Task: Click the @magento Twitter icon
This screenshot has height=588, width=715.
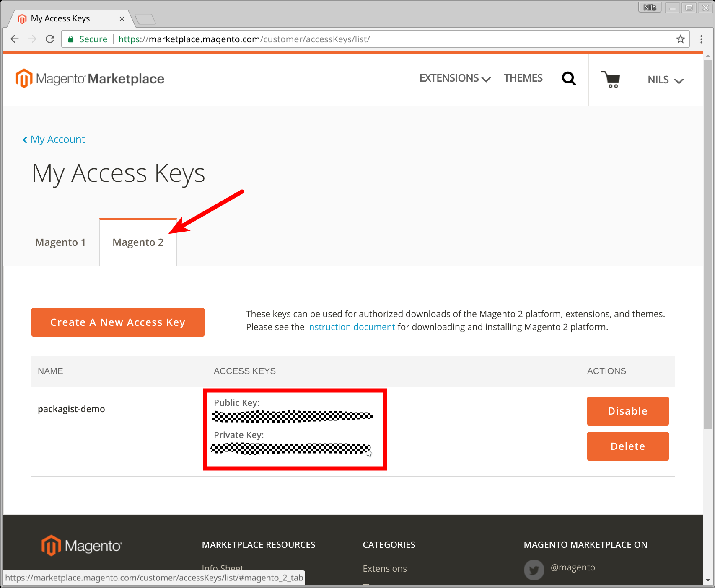Action: point(534,570)
